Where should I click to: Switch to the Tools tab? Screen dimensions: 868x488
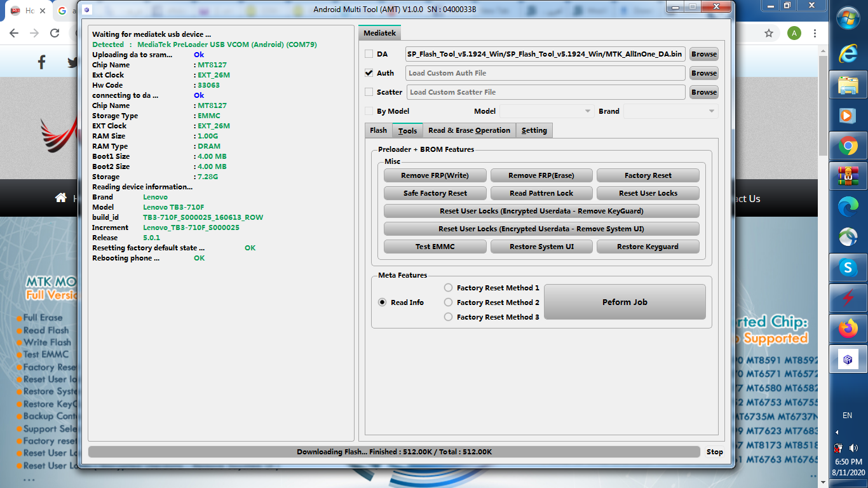coord(407,130)
